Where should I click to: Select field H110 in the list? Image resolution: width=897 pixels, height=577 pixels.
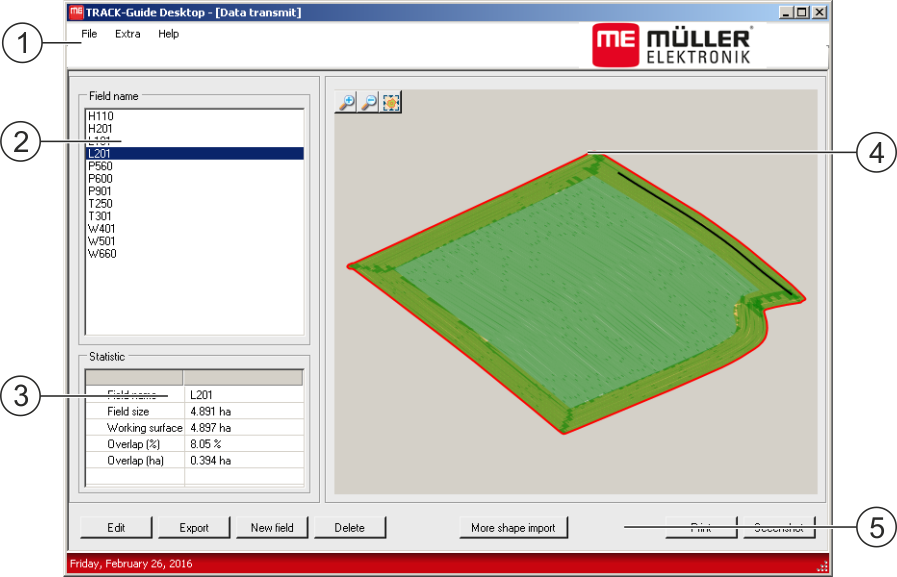(101, 116)
